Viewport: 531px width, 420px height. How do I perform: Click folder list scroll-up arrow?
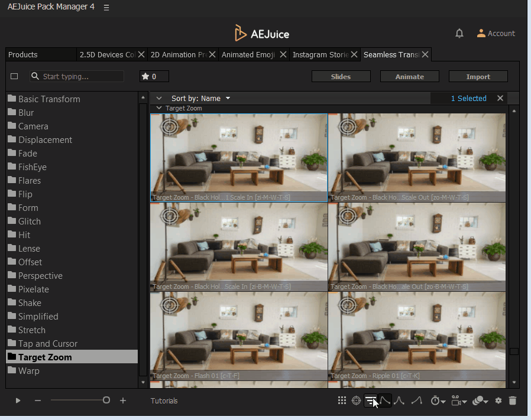[x=143, y=97]
